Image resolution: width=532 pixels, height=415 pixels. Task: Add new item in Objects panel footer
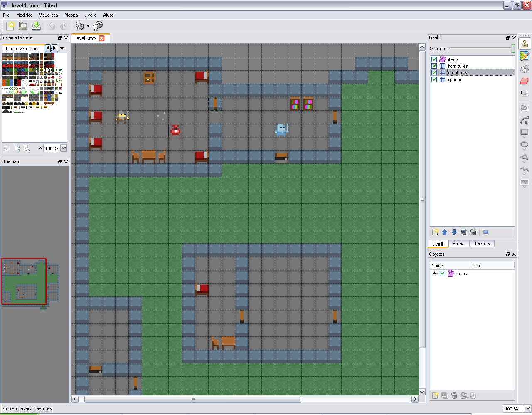435,395
